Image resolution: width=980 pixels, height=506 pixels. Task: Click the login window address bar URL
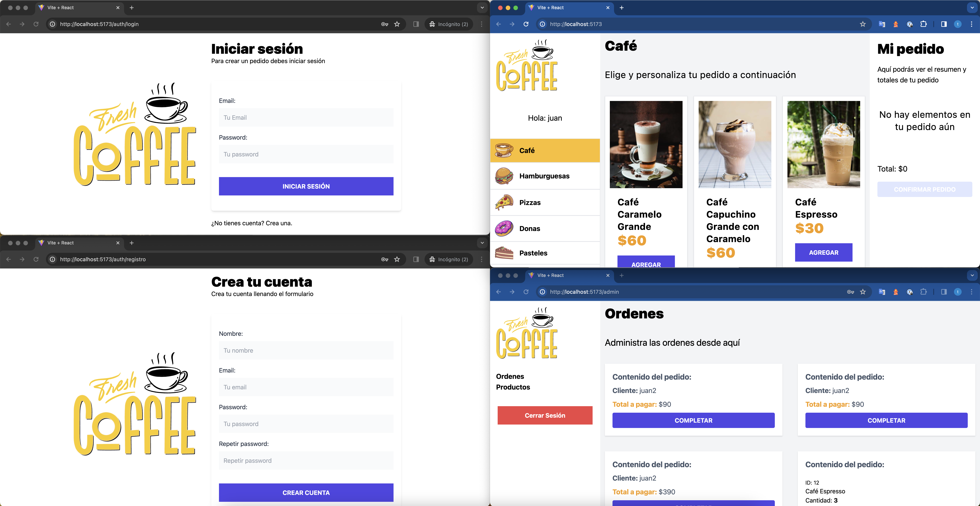tap(99, 24)
